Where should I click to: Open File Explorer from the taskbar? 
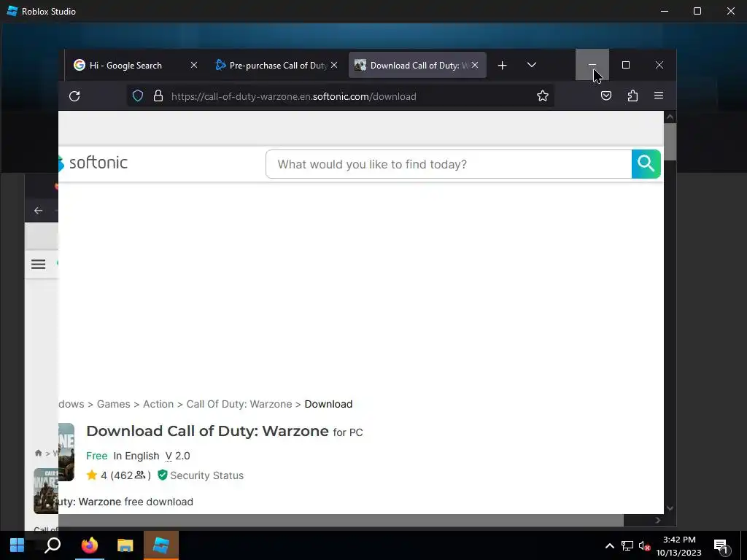point(125,545)
